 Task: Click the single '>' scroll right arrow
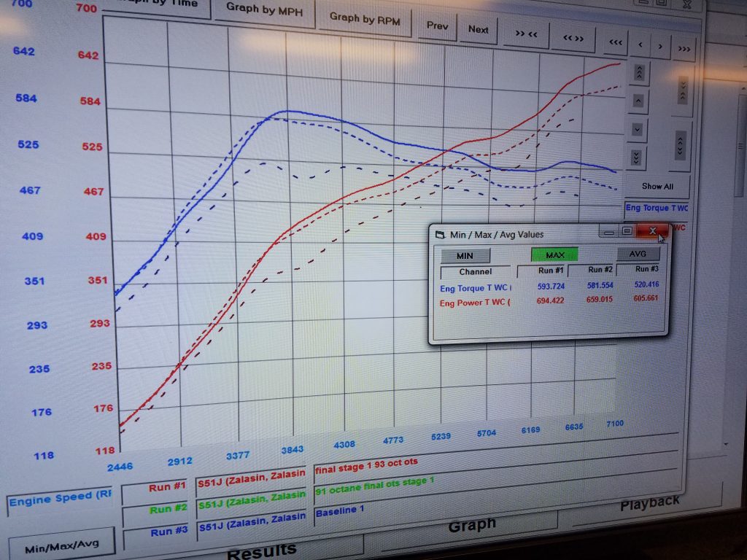coord(660,47)
